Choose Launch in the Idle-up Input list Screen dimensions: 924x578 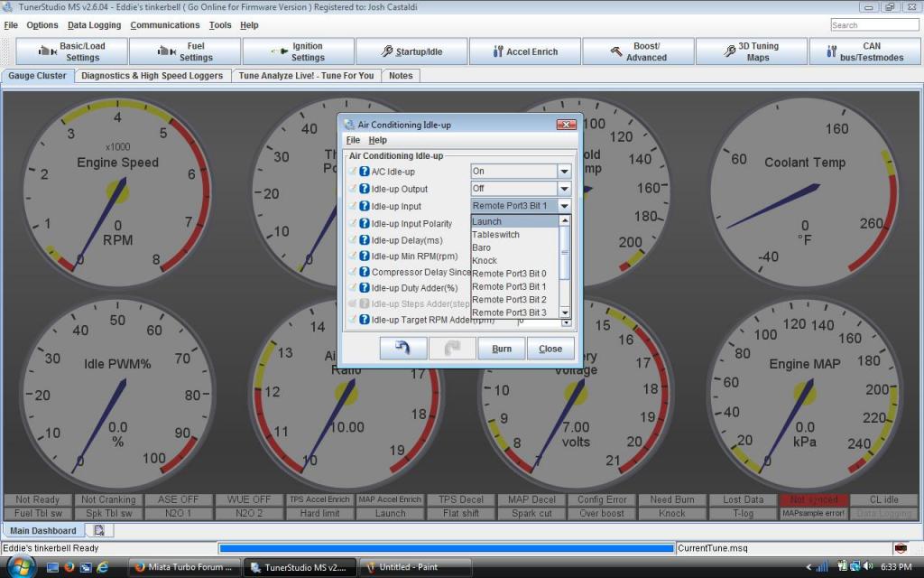tap(514, 221)
